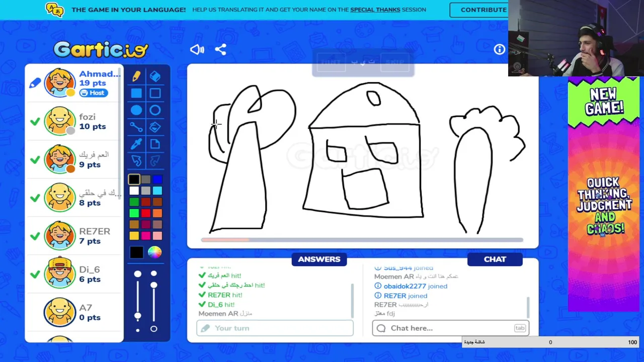Select the white color swatch
The width and height of the screenshot is (644, 362).
(134, 191)
